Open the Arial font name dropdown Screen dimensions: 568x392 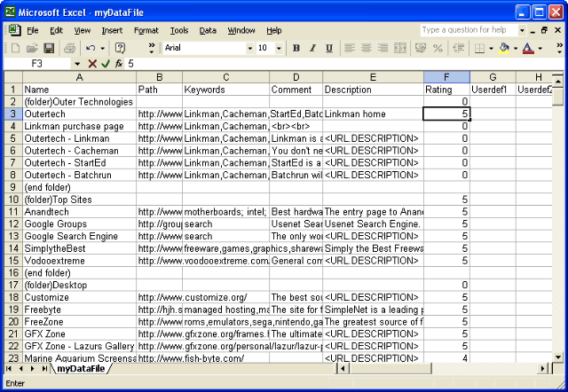[249, 48]
